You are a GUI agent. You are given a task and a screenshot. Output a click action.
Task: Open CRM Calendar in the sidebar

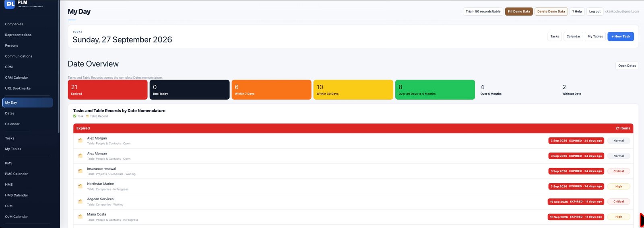tap(17, 78)
